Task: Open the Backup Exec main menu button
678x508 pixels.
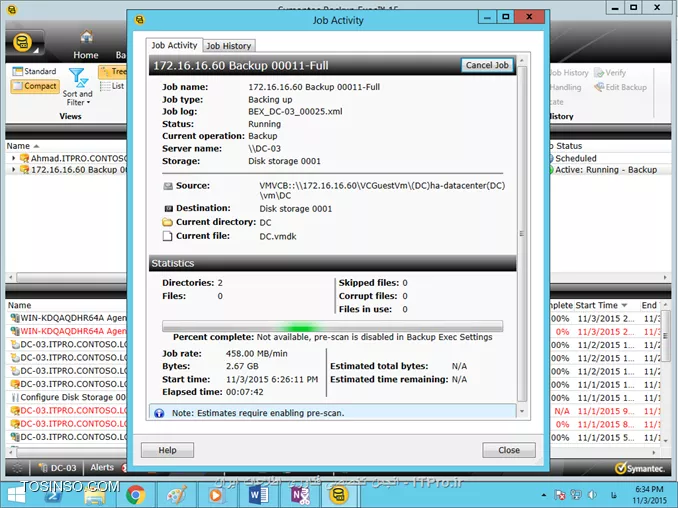Action: tap(25, 43)
